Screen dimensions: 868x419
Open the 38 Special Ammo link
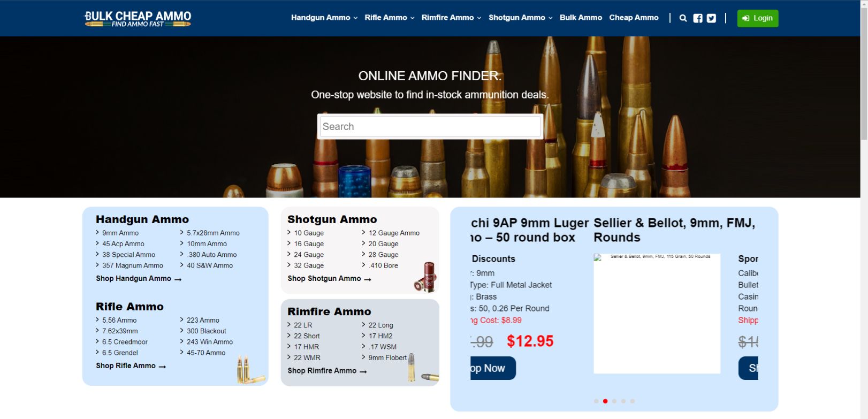click(128, 255)
